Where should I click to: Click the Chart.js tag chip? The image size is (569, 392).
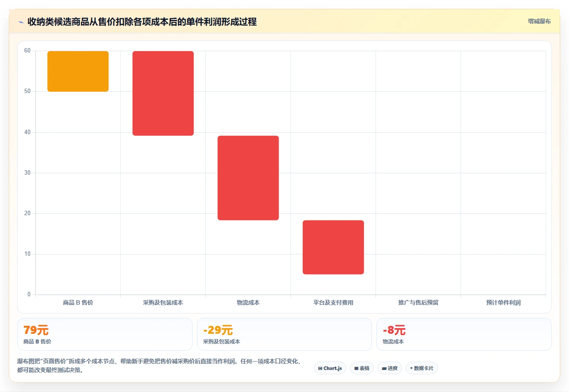330,368
